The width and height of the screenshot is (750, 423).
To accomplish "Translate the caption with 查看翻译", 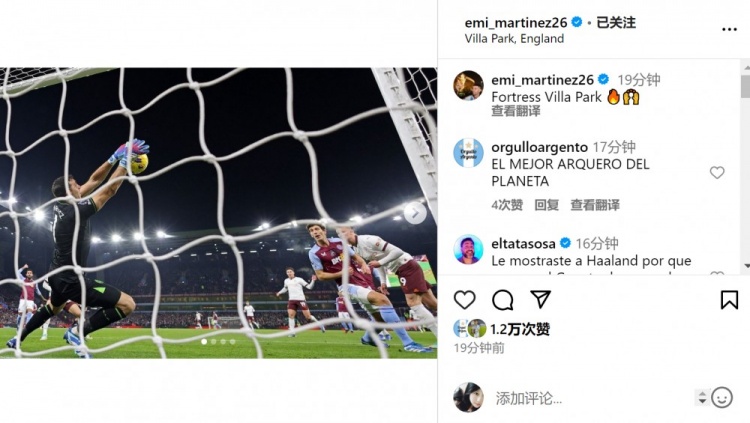I will 516,112.
